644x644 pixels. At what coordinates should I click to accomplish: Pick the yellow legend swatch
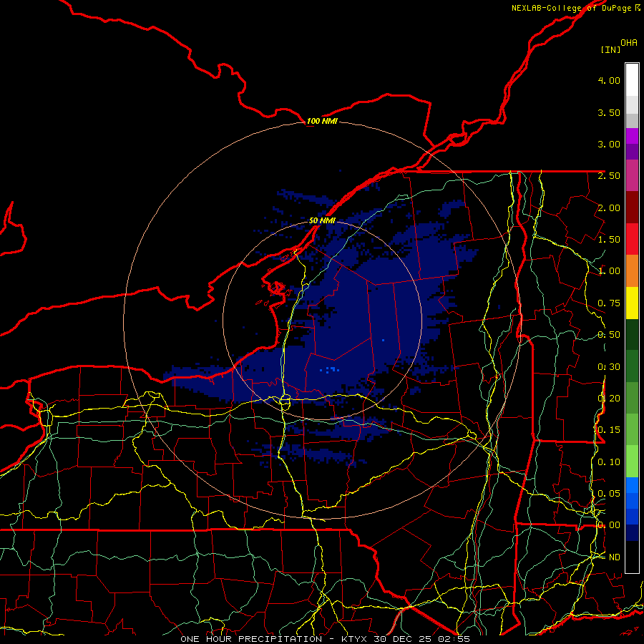pos(632,303)
